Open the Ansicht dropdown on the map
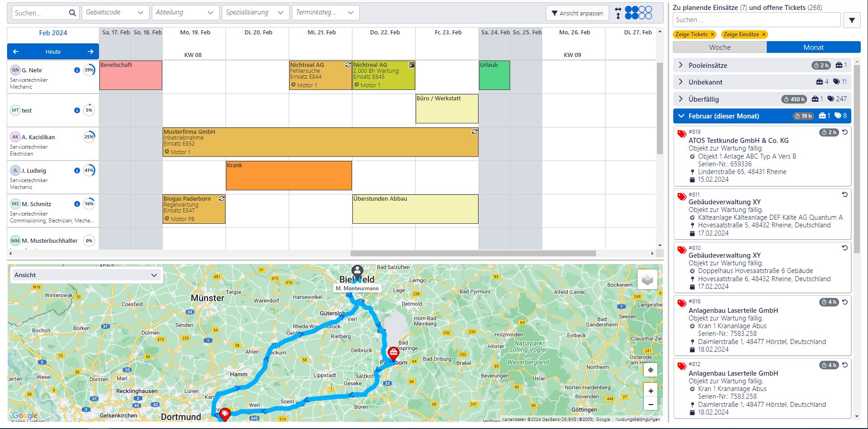The width and height of the screenshot is (868, 429). (x=85, y=275)
